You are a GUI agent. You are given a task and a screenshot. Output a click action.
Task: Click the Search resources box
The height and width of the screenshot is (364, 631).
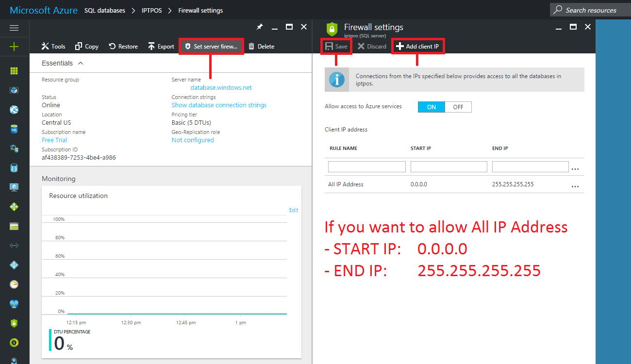[x=590, y=10]
